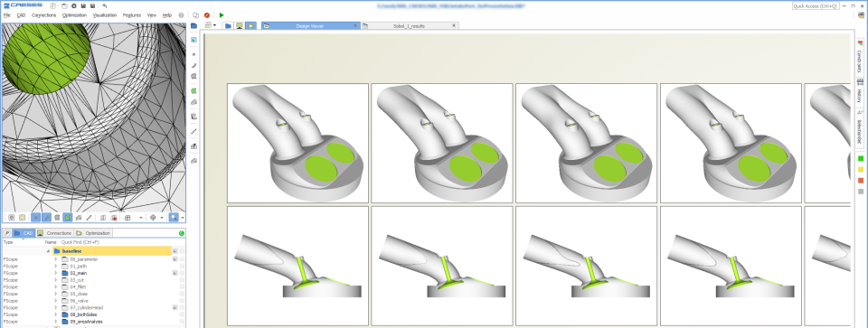Select the arrow selection tool in vertical toolbar
The image size is (868, 328).
coord(193,40)
